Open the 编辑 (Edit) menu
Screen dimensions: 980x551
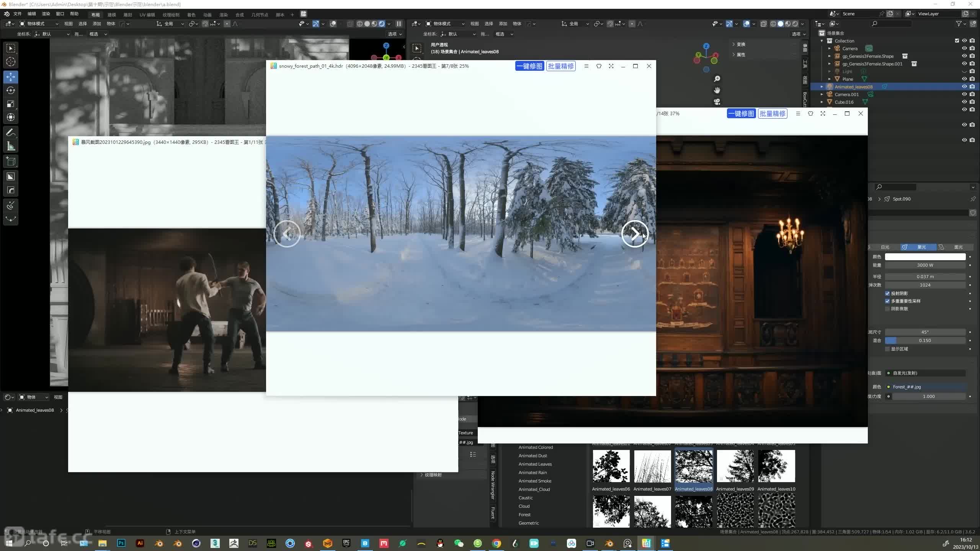click(x=32, y=14)
